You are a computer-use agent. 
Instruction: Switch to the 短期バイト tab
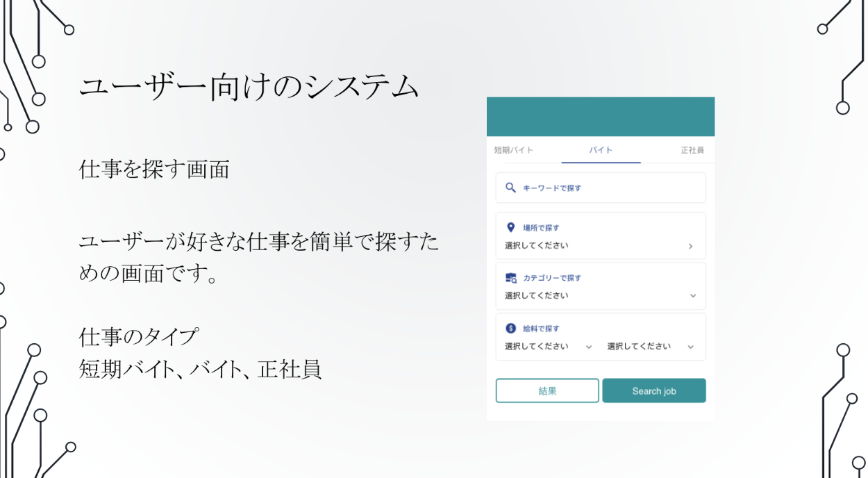pyautogui.click(x=514, y=150)
